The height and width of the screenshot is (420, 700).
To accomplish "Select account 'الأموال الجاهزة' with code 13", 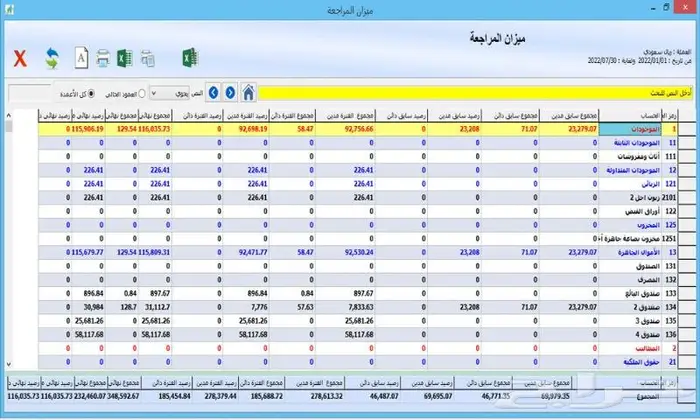I will click(629, 253).
